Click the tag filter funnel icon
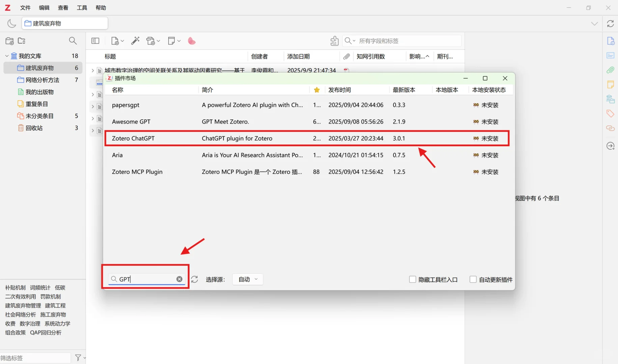The width and height of the screenshot is (618, 364). (x=78, y=358)
